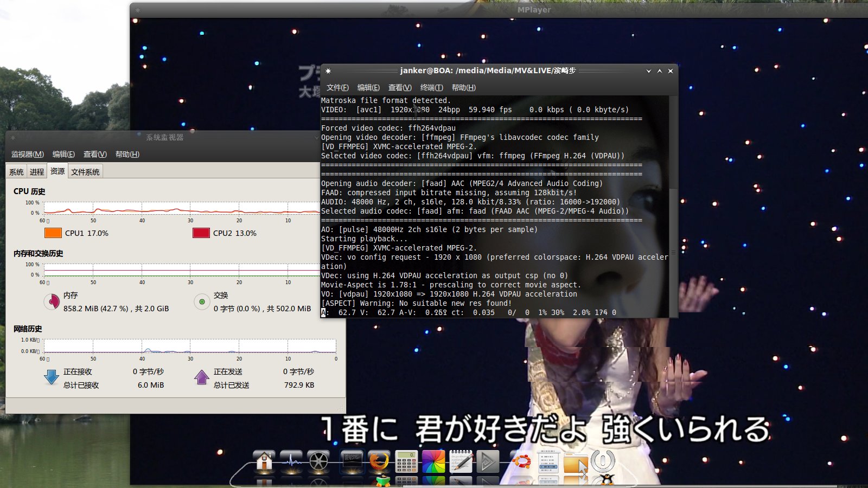The height and width of the screenshot is (488, 868).
Task: Open the 编辑(E) menu in the terminal
Action: [368, 87]
